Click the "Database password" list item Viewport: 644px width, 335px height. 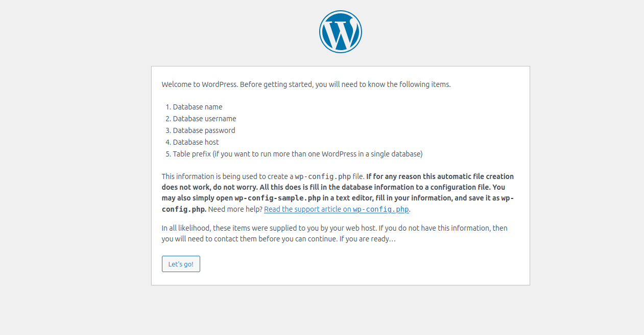tap(204, 130)
